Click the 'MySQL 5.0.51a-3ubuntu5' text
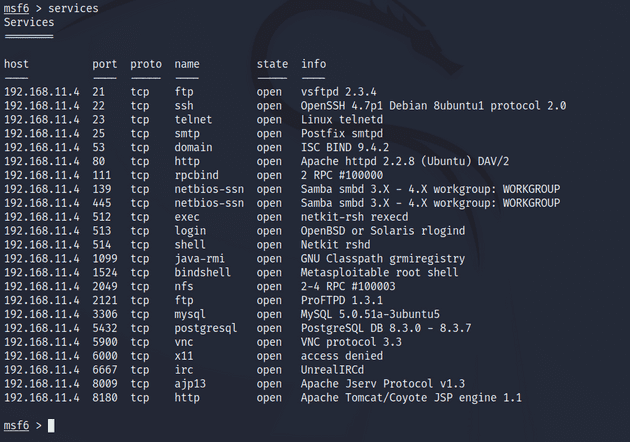Image resolution: width=630 pixels, height=442 pixels. pyautogui.click(x=370, y=314)
